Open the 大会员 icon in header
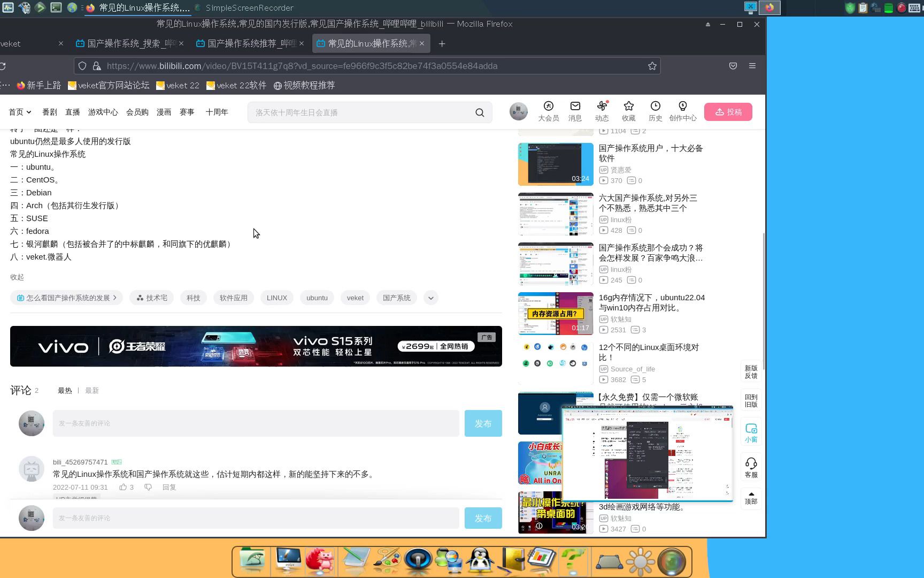924x578 pixels. click(x=548, y=111)
